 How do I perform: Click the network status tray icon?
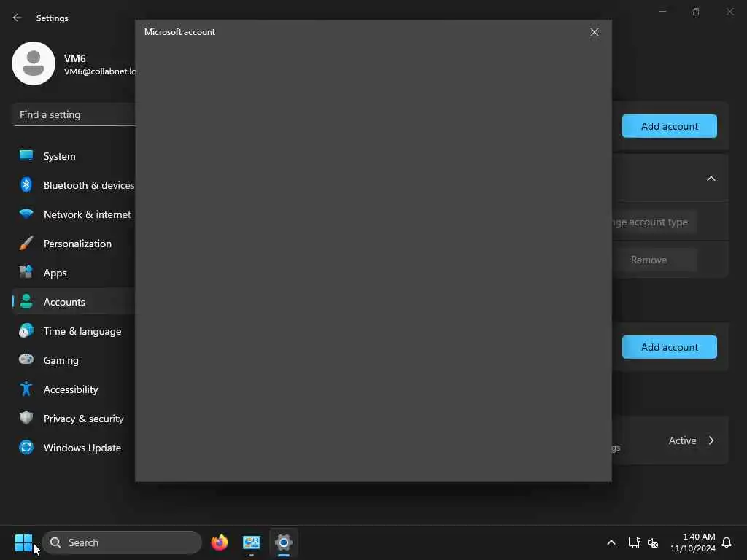634,542
